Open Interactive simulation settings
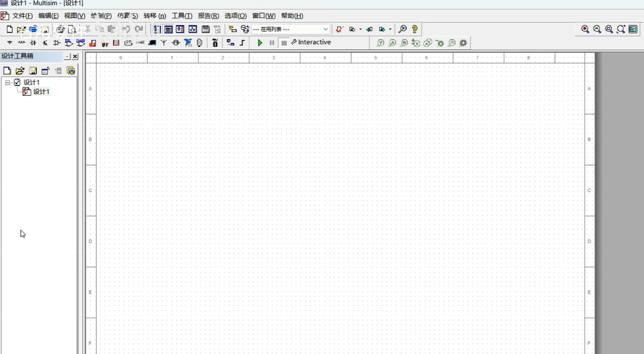This screenshot has height=354, width=644. point(311,42)
